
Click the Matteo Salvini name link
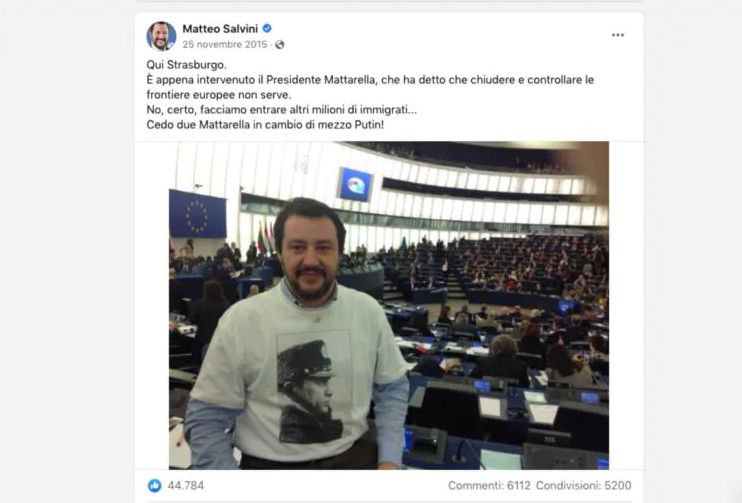tap(220, 29)
